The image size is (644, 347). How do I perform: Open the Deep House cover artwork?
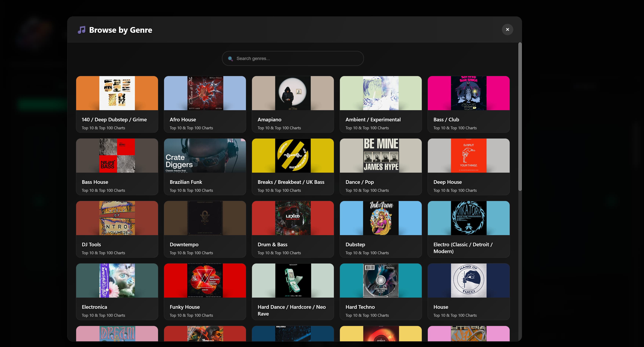[x=469, y=156]
